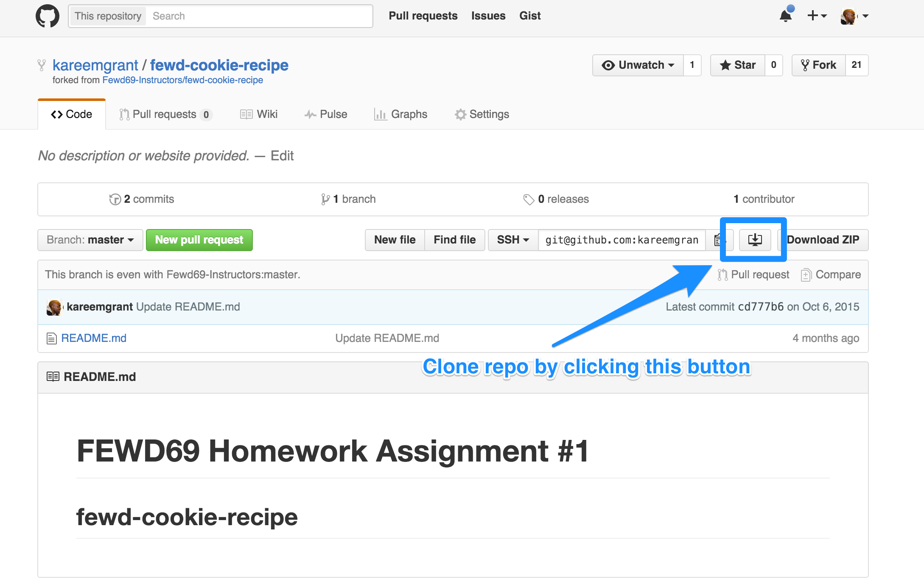Open the releases tag icon

529,199
